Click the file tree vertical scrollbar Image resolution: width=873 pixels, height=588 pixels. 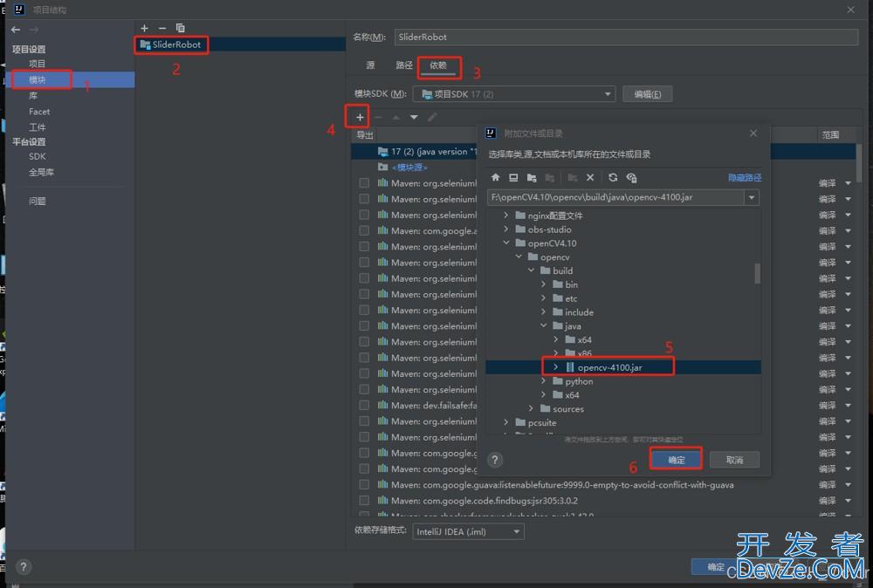[x=757, y=273]
